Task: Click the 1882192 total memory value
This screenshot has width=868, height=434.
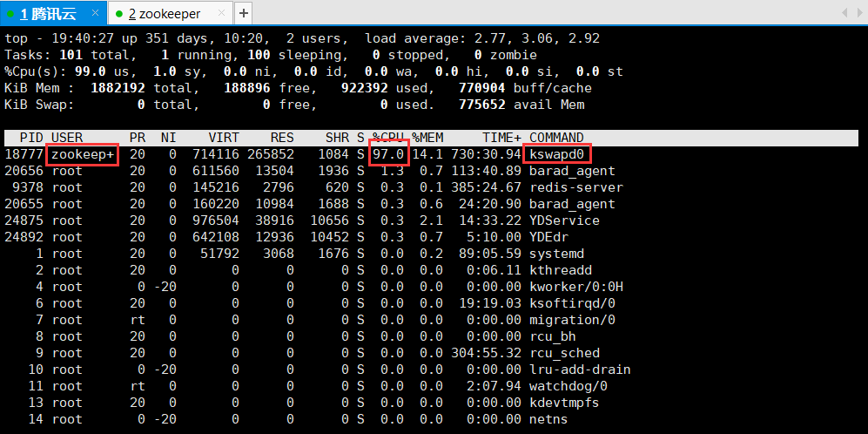Action: click(118, 88)
